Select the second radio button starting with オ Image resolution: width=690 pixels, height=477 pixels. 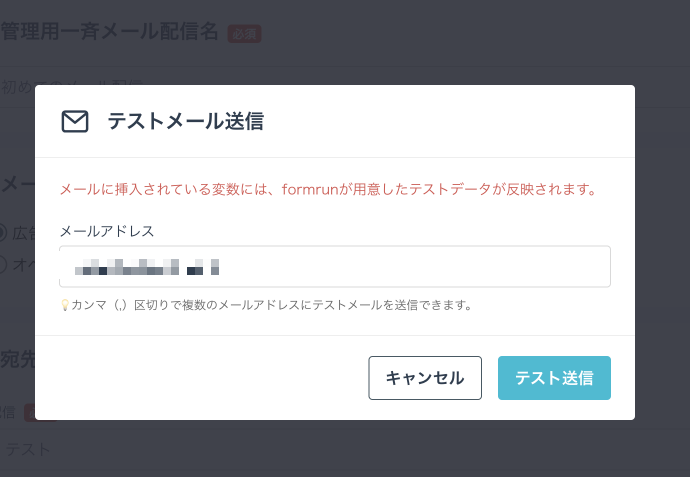pos(2,264)
